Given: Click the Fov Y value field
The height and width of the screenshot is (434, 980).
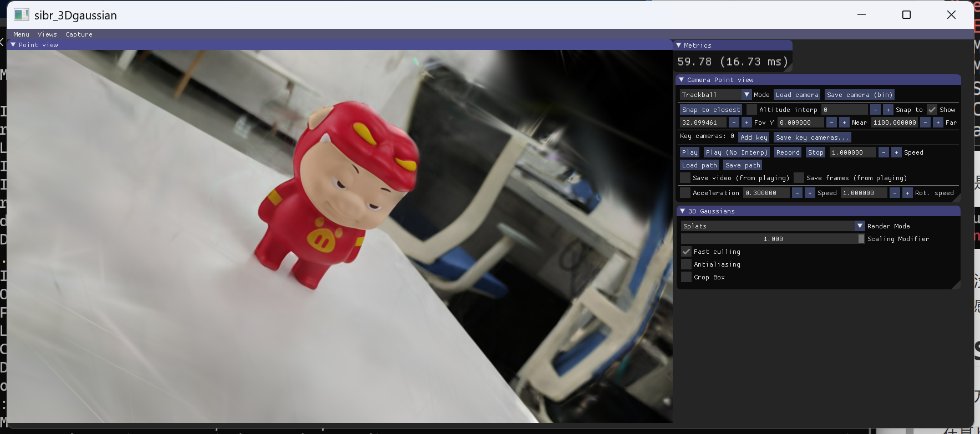Looking at the screenshot, I should click(x=703, y=122).
